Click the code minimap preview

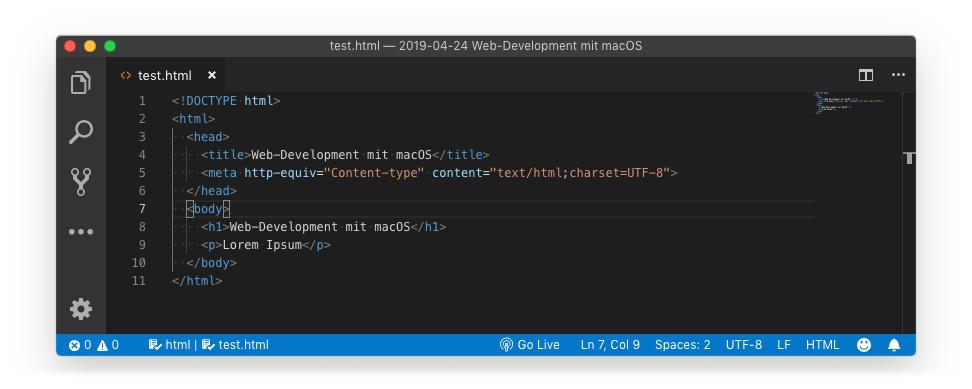pos(848,103)
